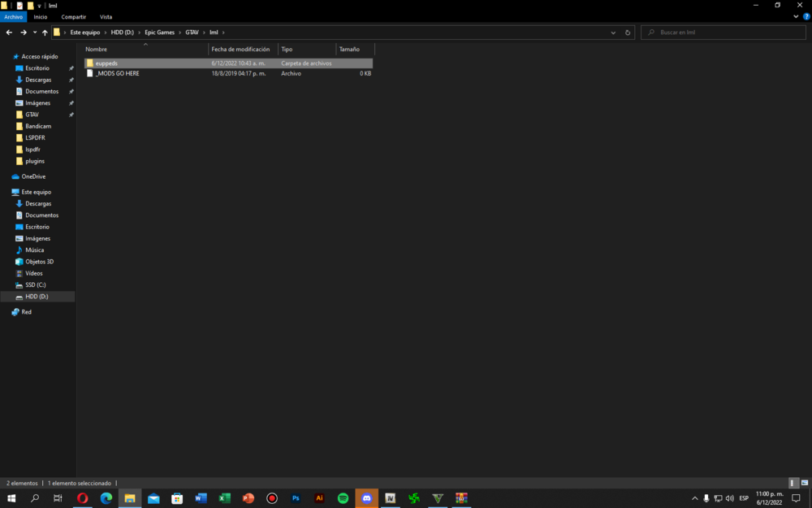
Task: Open Photoshop from the taskbar
Action: pos(296,498)
